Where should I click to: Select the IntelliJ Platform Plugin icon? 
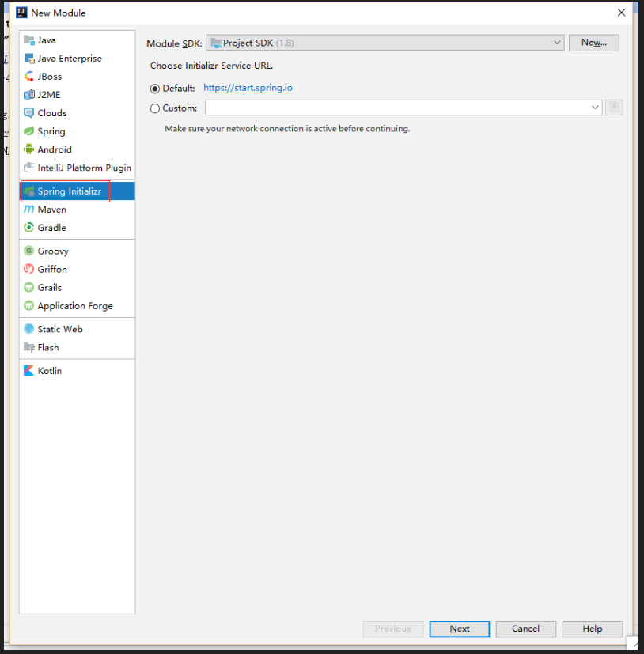(28, 168)
